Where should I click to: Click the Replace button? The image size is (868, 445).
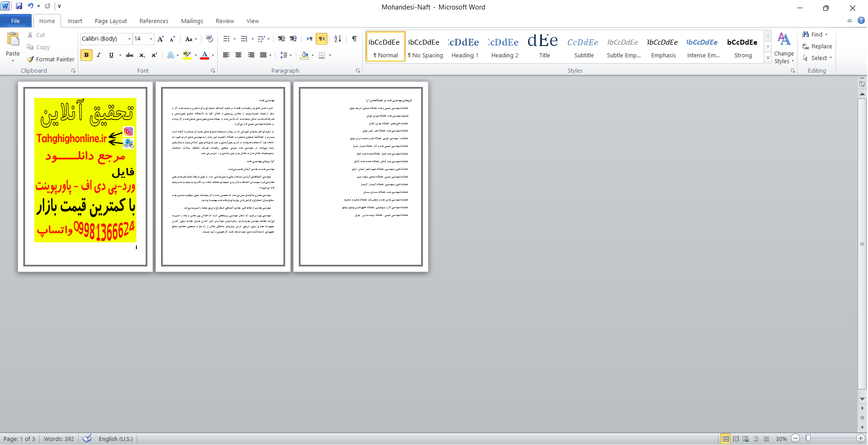point(817,46)
